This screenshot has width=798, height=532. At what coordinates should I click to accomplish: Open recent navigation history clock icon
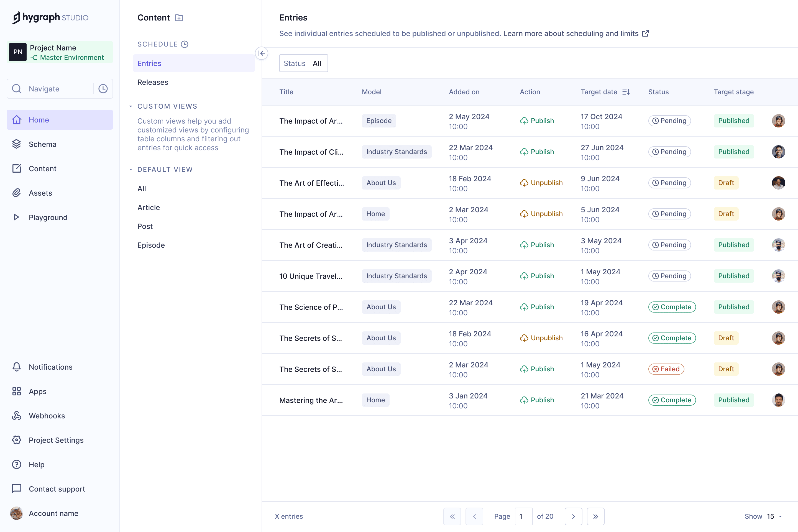(x=103, y=89)
